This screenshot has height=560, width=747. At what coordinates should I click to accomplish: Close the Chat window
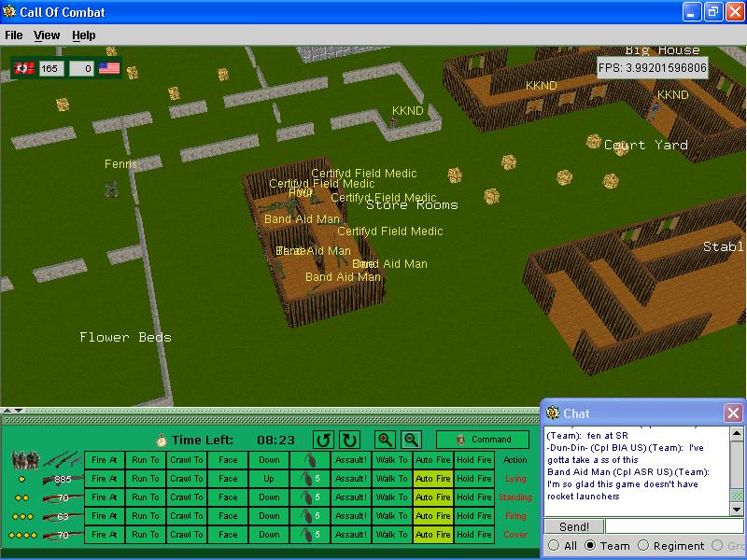pyautogui.click(x=733, y=413)
